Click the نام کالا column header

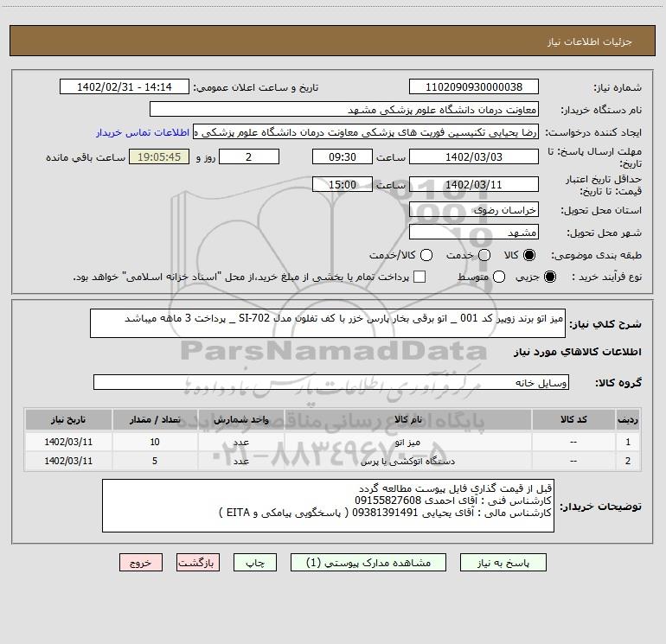pyautogui.click(x=408, y=419)
